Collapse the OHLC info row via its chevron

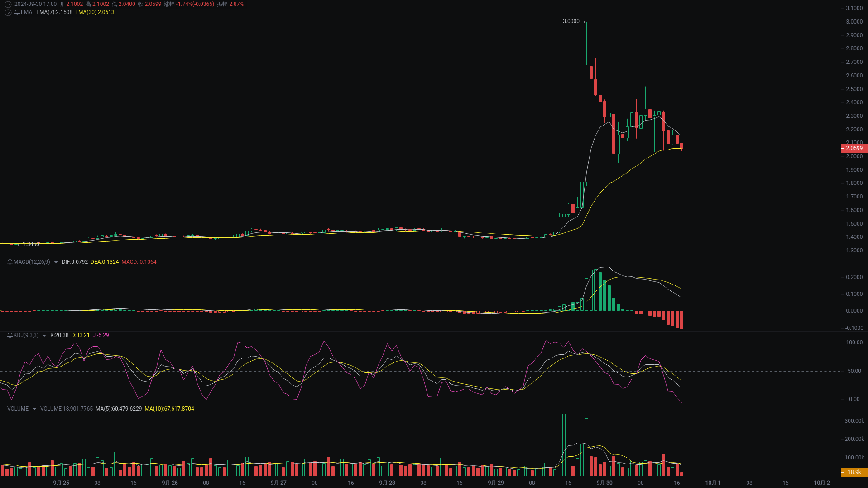8,4
